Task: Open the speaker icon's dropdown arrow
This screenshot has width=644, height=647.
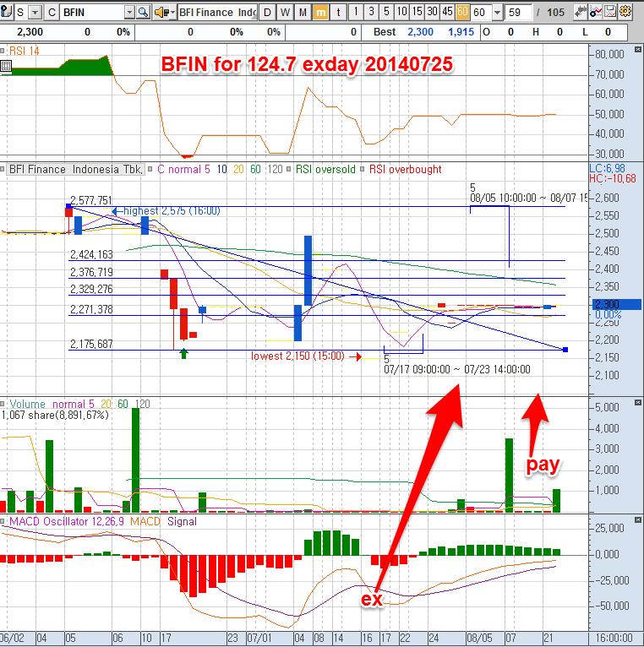Action: point(172,13)
